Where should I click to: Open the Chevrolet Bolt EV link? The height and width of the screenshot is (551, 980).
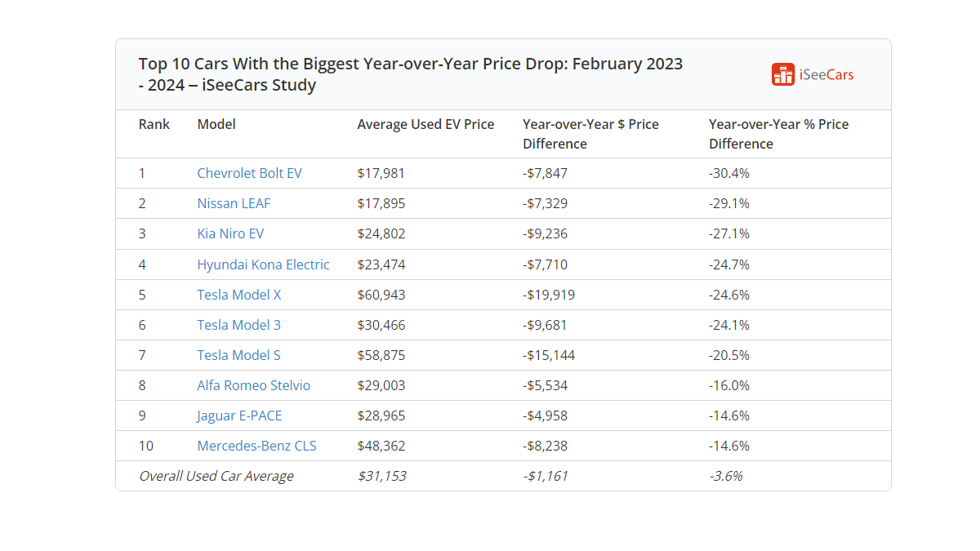tap(249, 173)
